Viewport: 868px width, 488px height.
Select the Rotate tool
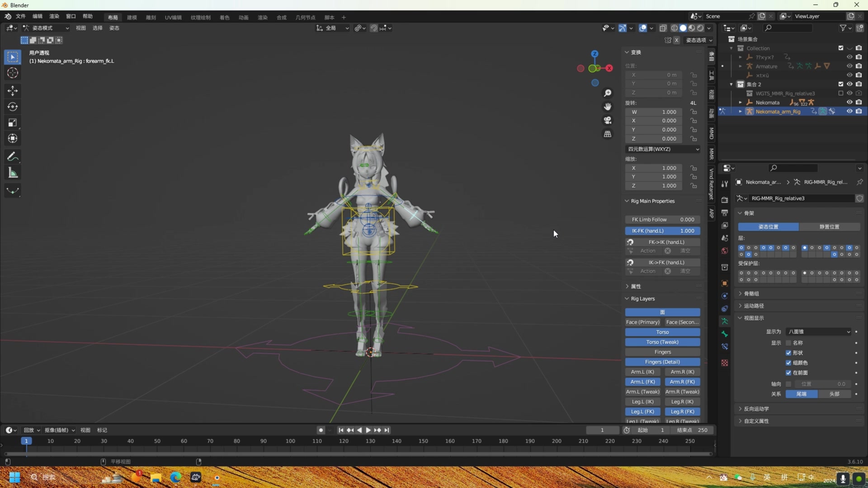(x=13, y=107)
